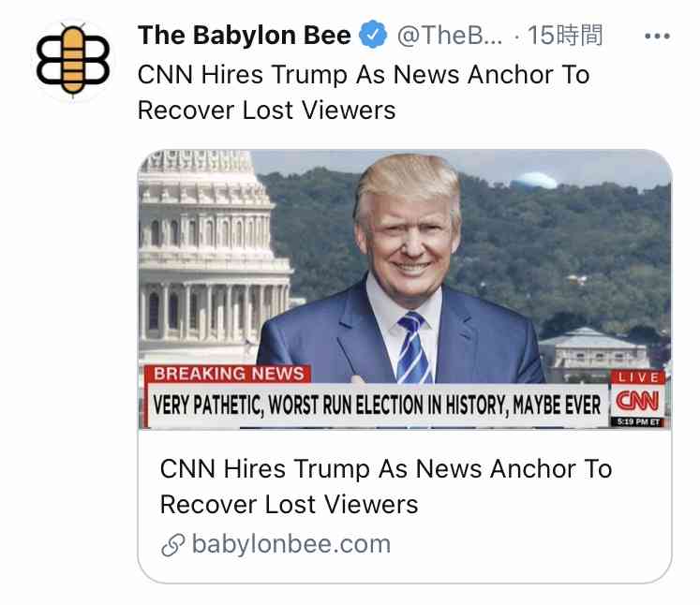Screen dimensions: 700x605
Task: Click the tweet headline text above the card
Action: pos(364,93)
